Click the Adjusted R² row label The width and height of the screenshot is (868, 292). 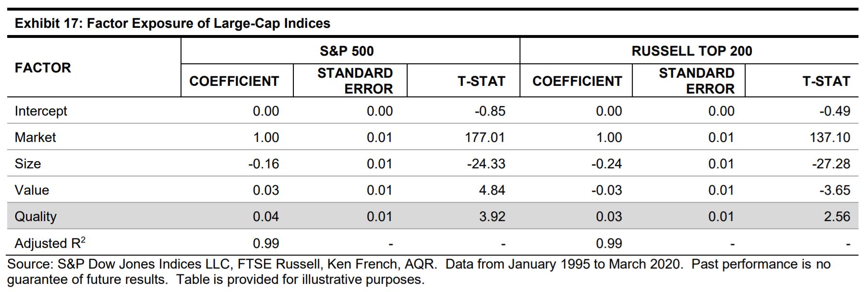coord(50,243)
